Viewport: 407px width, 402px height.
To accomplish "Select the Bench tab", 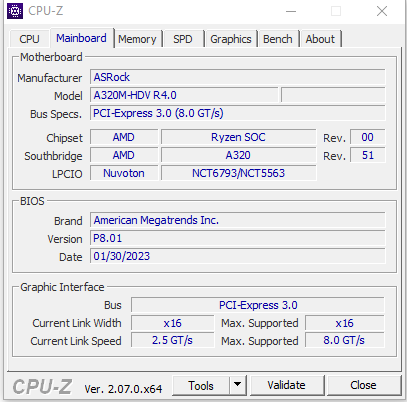I will coord(278,39).
